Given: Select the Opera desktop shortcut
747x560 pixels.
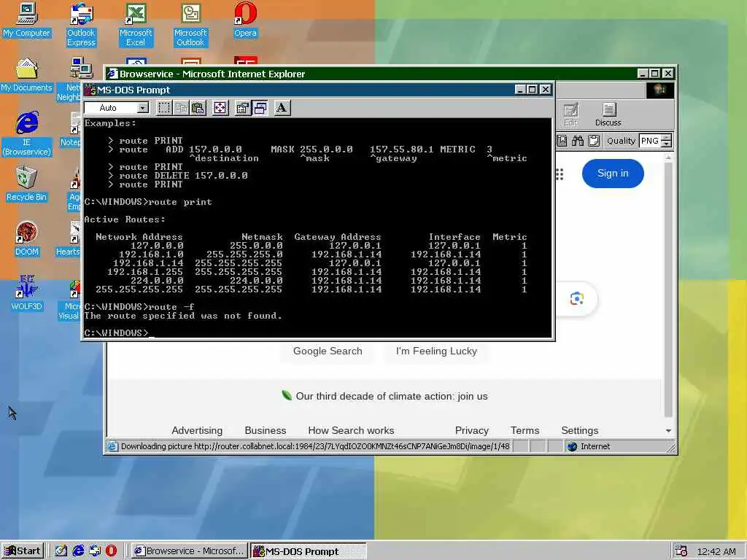Looking at the screenshot, I should click(245, 20).
